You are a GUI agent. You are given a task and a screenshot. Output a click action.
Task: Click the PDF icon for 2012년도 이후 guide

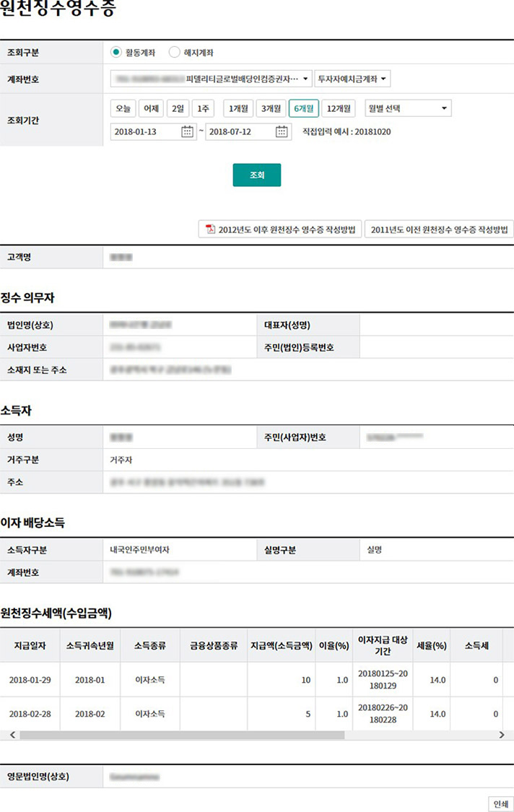coord(210,230)
